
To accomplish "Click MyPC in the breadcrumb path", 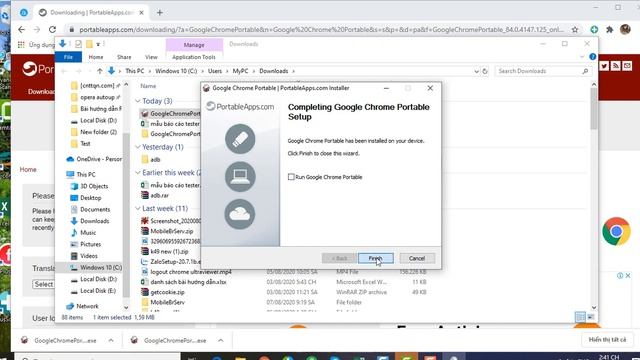I will pos(240,71).
